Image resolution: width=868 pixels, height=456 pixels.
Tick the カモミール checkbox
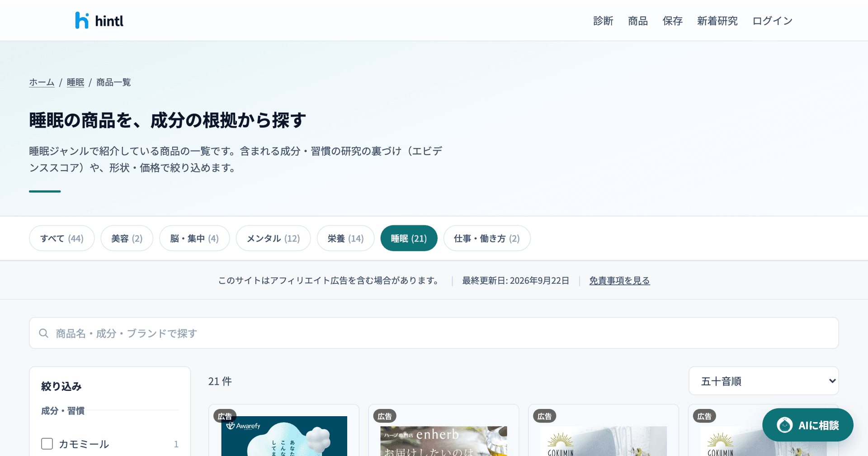pyautogui.click(x=47, y=444)
